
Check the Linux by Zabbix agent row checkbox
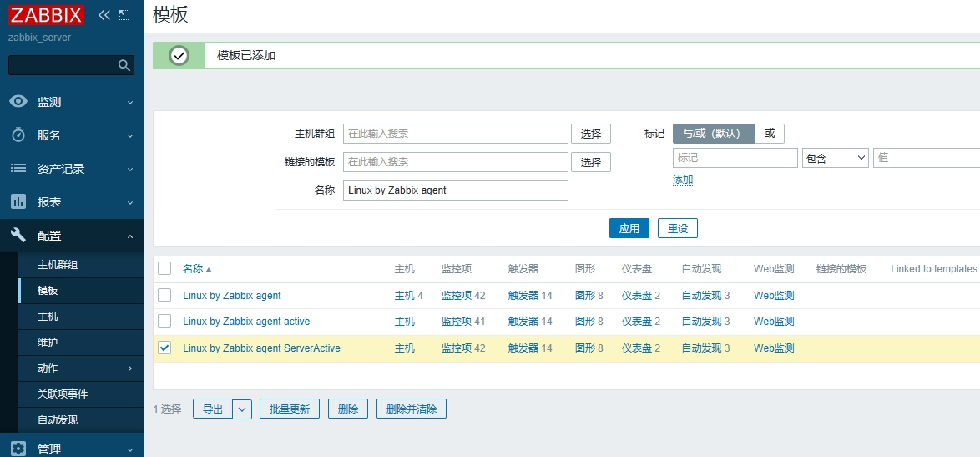pyautogui.click(x=164, y=295)
